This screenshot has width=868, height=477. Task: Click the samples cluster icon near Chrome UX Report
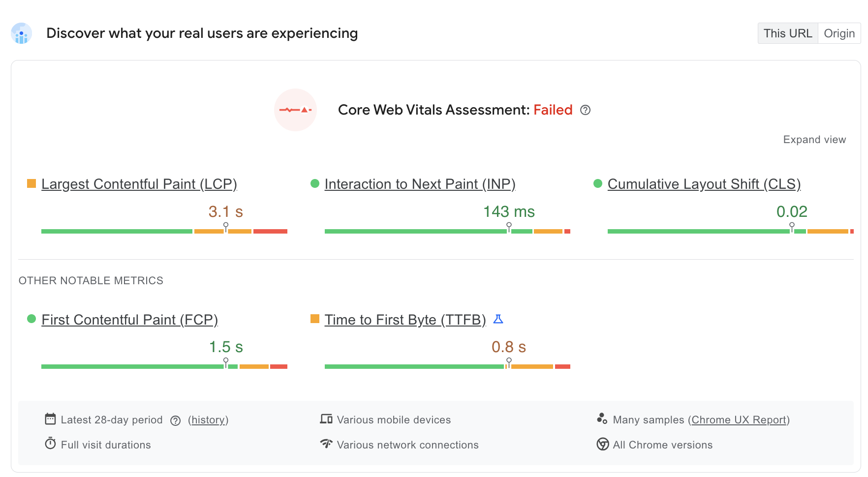[602, 419]
